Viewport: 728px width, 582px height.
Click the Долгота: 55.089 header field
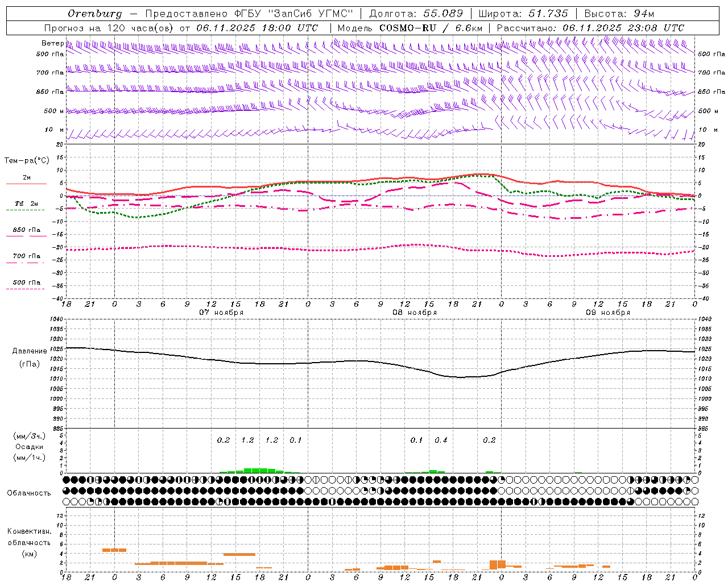[416, 14]
